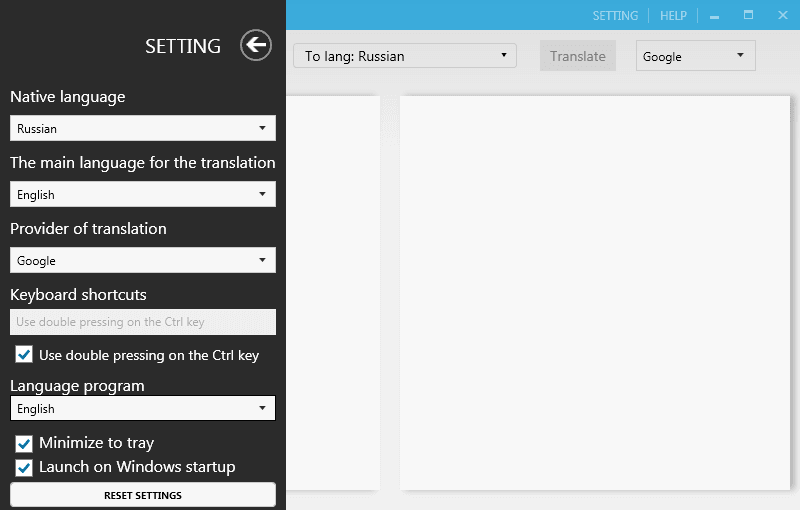
Task: Uncheck Minimize to tray option
Action: click(x=25, y=443)
